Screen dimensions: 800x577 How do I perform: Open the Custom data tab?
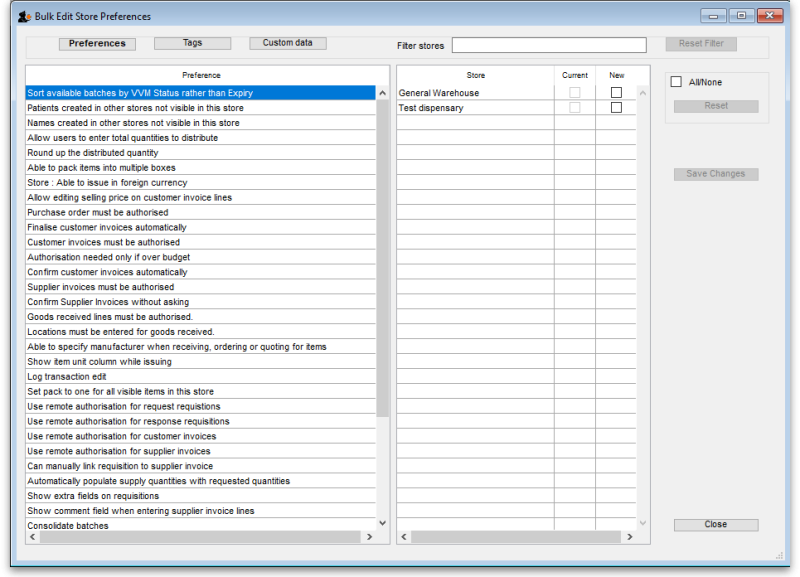tap(288, 44)
